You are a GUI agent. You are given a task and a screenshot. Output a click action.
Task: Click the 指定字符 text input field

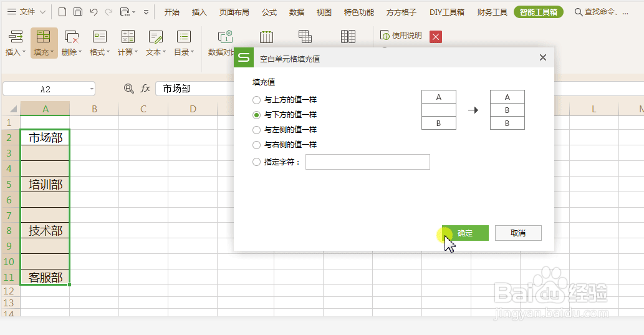pos(368,162)
